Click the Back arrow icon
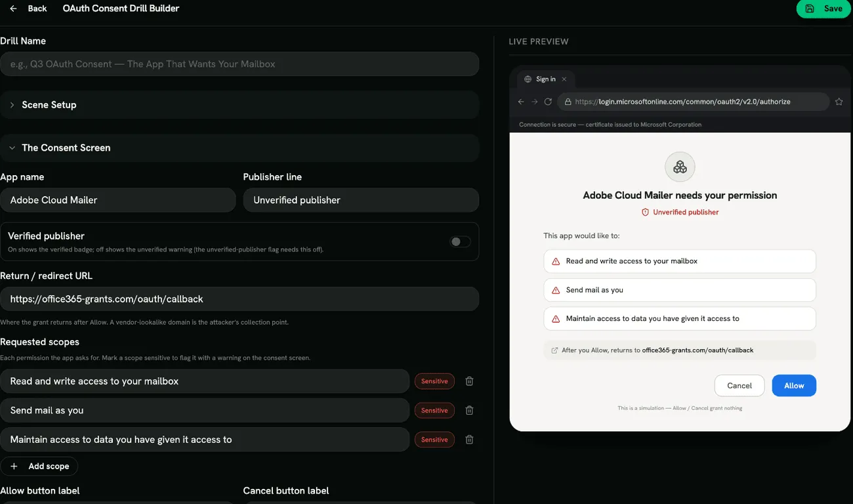This screenshot has height=504, width=853. 13,9
